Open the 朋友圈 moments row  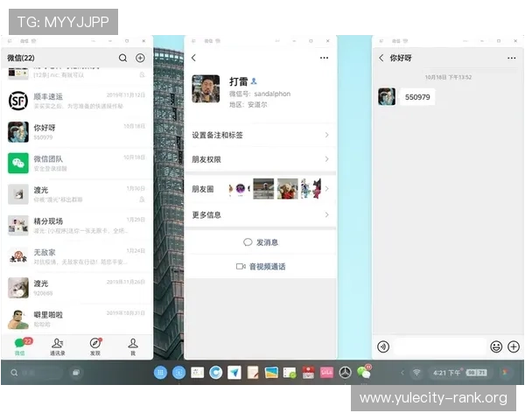pos(260,189)
